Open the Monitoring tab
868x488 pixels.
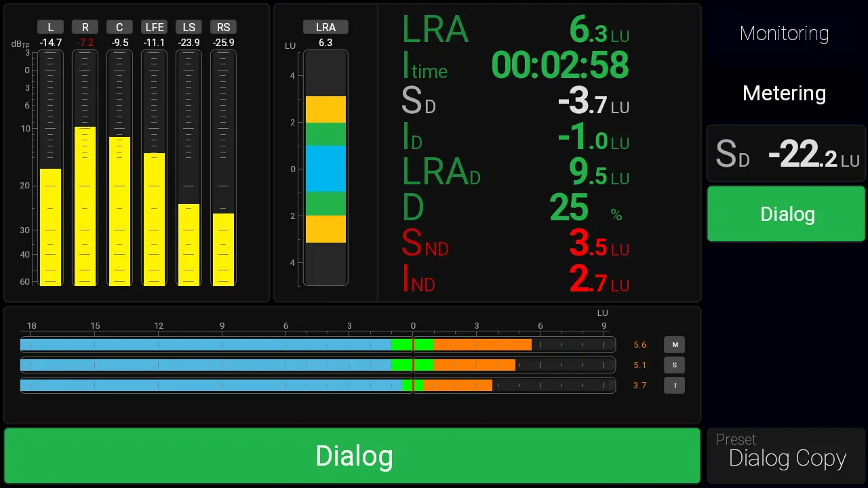pyautogui.click(x=784, y=33)
